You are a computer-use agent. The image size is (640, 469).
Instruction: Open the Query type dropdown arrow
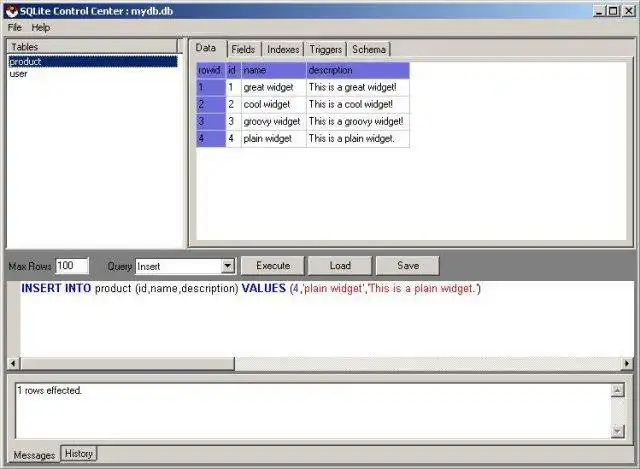click(x=228, y=266)
